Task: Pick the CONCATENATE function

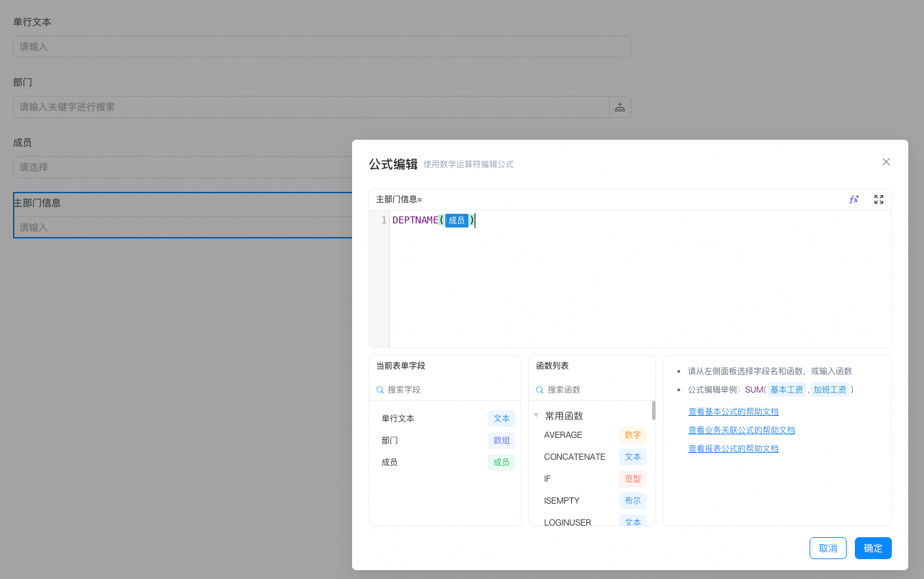Action: tap(575, 457)
